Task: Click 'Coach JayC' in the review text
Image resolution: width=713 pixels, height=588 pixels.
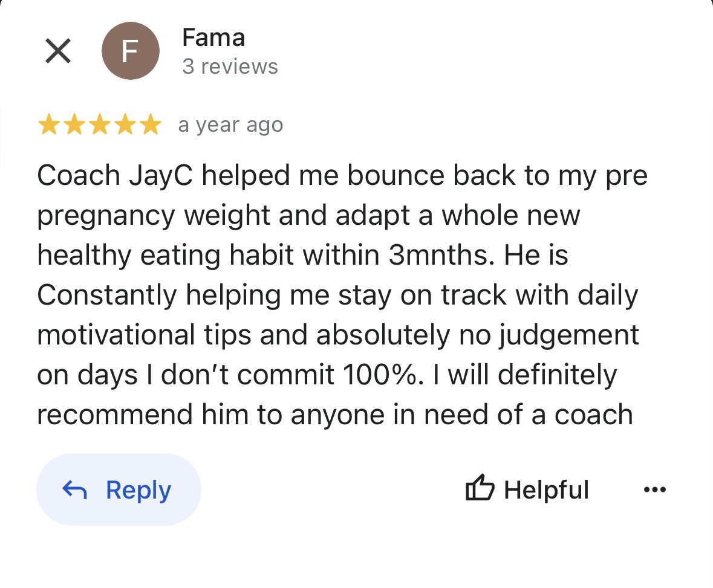Action: [115, 176]
